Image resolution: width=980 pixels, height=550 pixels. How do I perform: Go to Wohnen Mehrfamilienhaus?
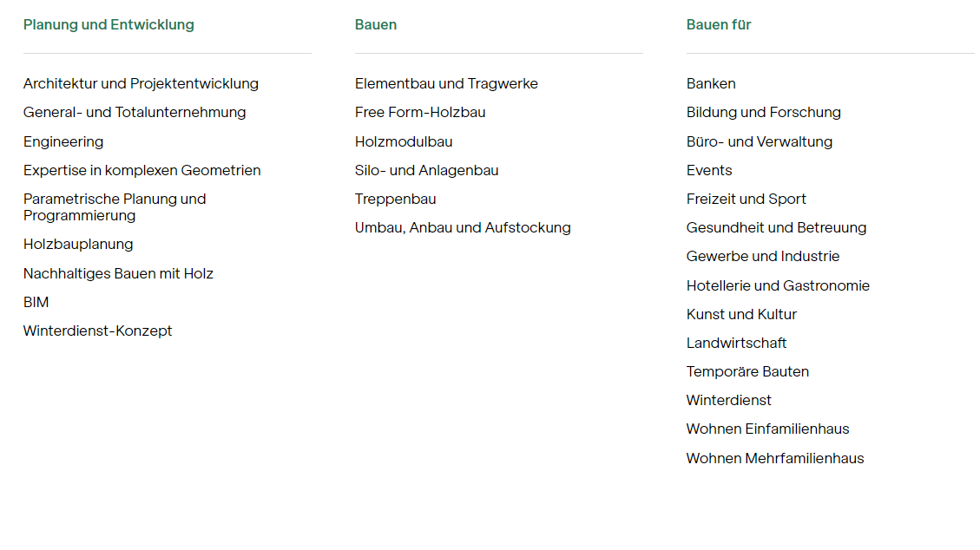(775, 458)
